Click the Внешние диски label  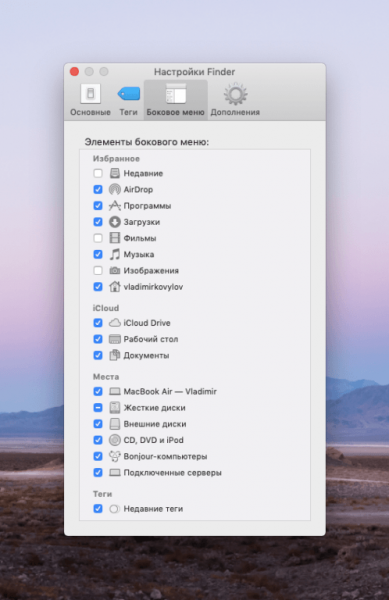155,424
